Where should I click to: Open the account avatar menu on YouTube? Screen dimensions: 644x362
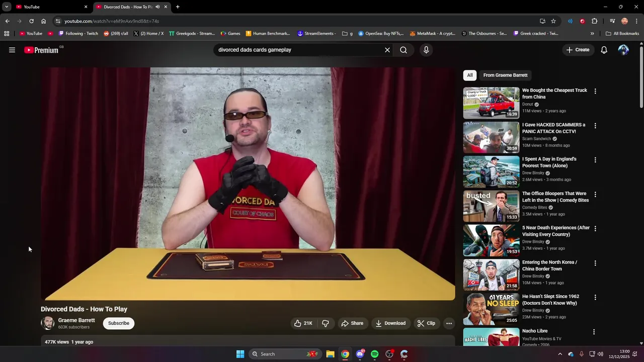[623, 50]
